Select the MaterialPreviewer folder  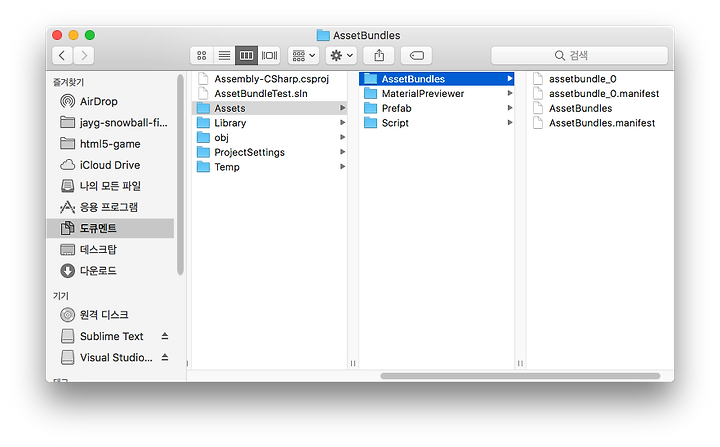[x=436, y=93]
